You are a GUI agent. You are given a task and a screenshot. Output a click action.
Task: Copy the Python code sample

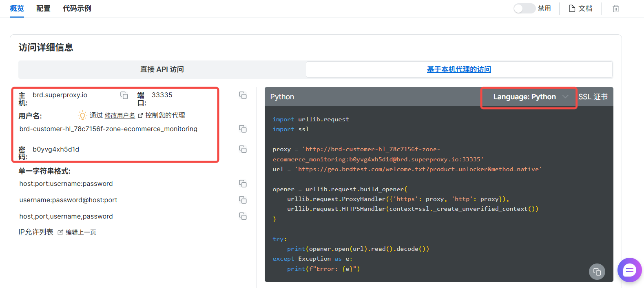click(x=597, y=272)
